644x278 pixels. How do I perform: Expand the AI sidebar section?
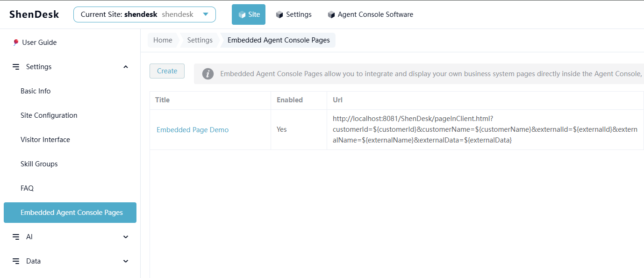tap(125, 237)
